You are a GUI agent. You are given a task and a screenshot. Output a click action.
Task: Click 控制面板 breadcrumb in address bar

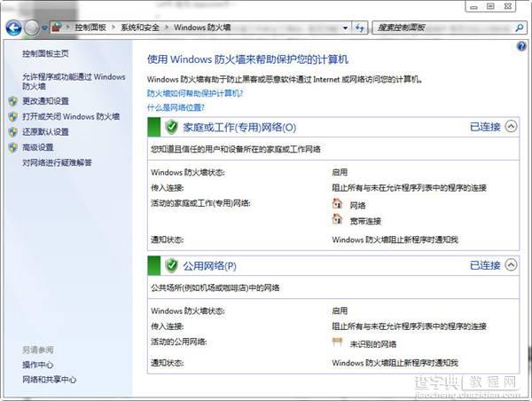tap(90, 28)
